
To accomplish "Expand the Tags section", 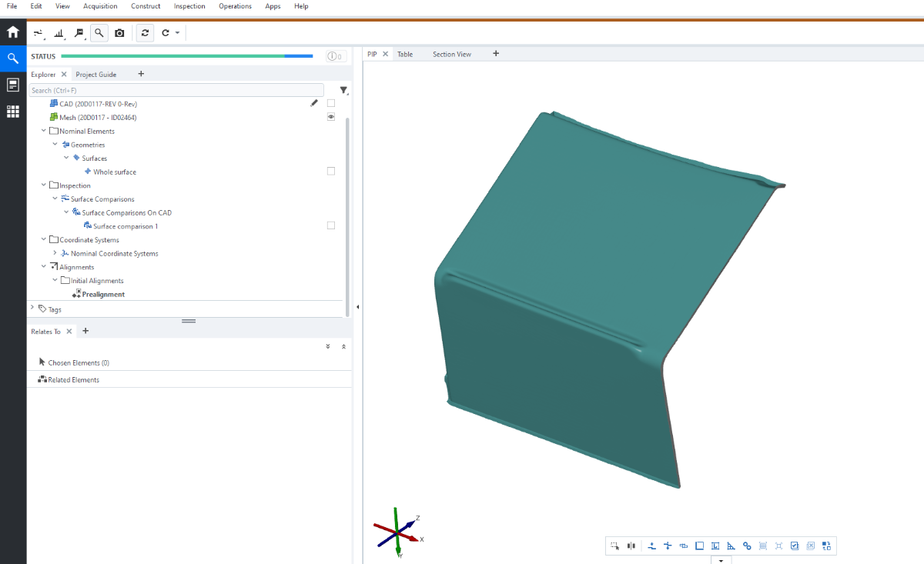I will (32, 309).
